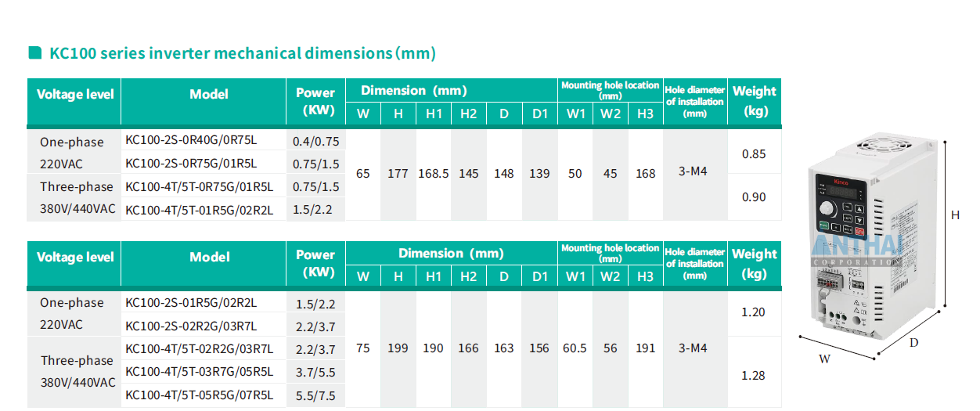This screenshot has height=411, width=980.
Task: Click the D depth label below the inverter photo
Action: coord(913,343)
